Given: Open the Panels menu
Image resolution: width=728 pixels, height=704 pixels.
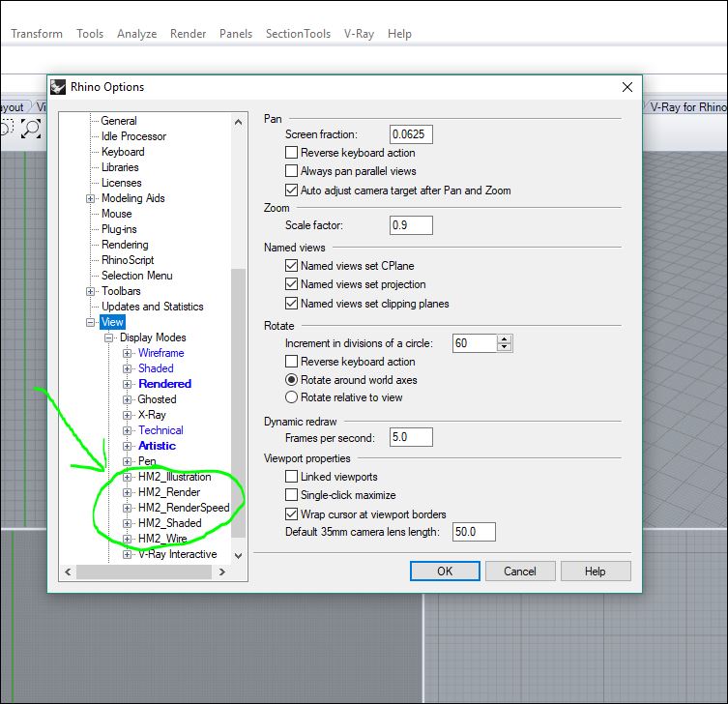Looking at the screenshot, I should pyautogui.click(x=236, y=34).
